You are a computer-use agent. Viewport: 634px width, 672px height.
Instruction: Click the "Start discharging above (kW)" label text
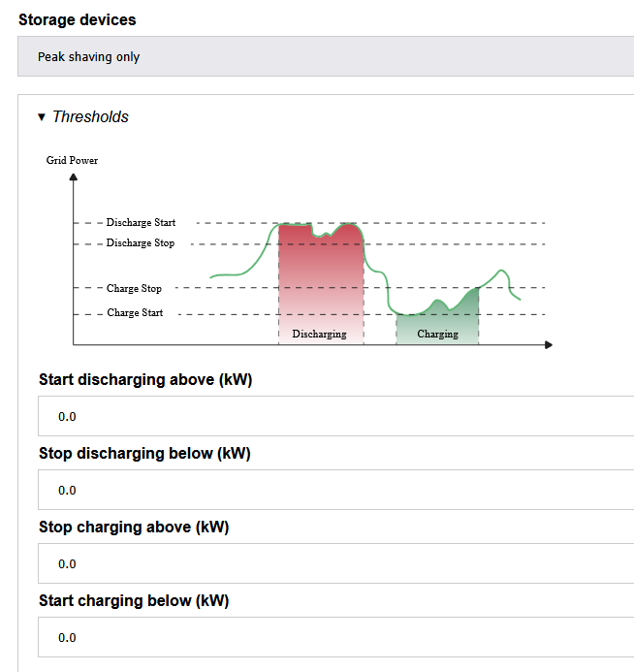[x=145, y=380]
